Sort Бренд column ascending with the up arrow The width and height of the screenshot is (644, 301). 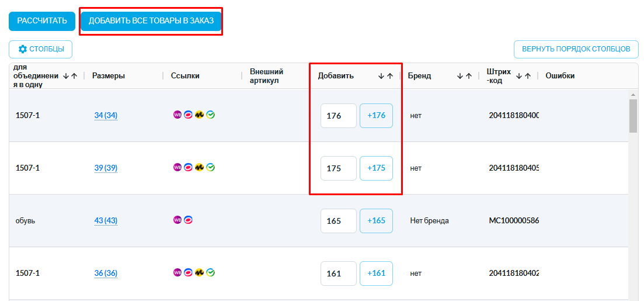coord(468,76)
